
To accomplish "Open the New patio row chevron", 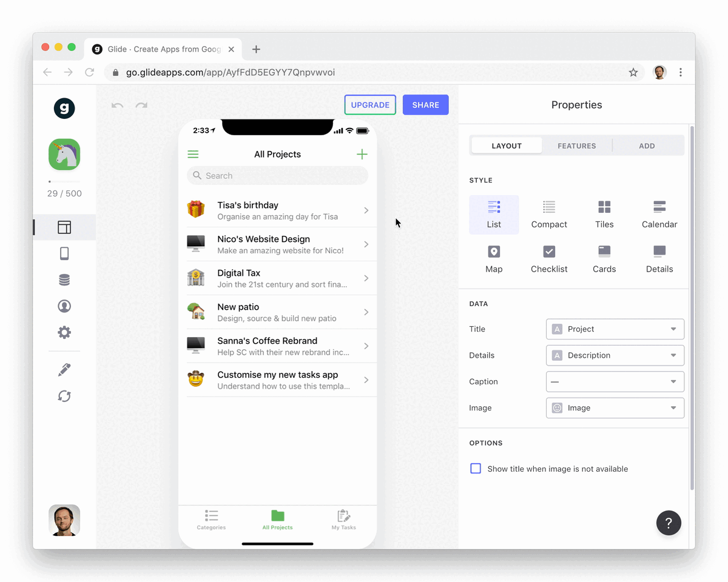I will point(366,312).
